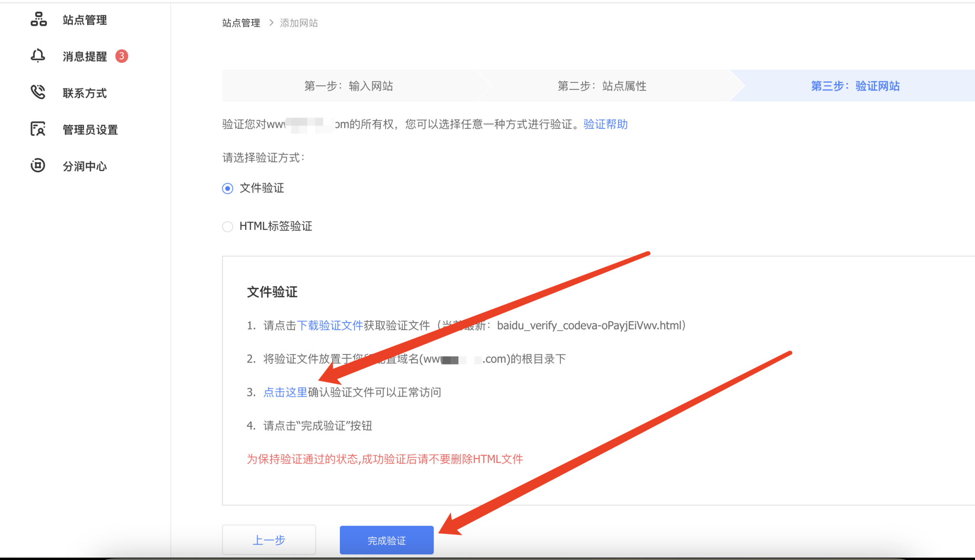
Task: Open the 验证帮助 link
Action: click(x=605, y=124)
